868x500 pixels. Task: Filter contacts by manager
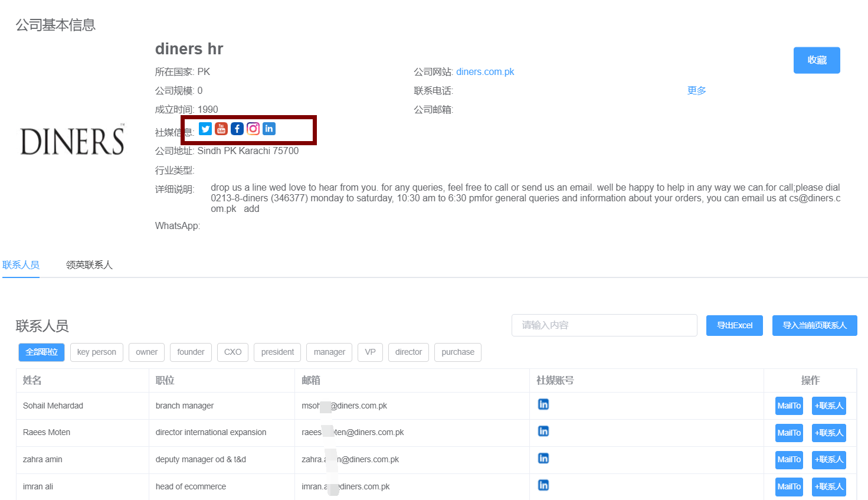(329, 352)
